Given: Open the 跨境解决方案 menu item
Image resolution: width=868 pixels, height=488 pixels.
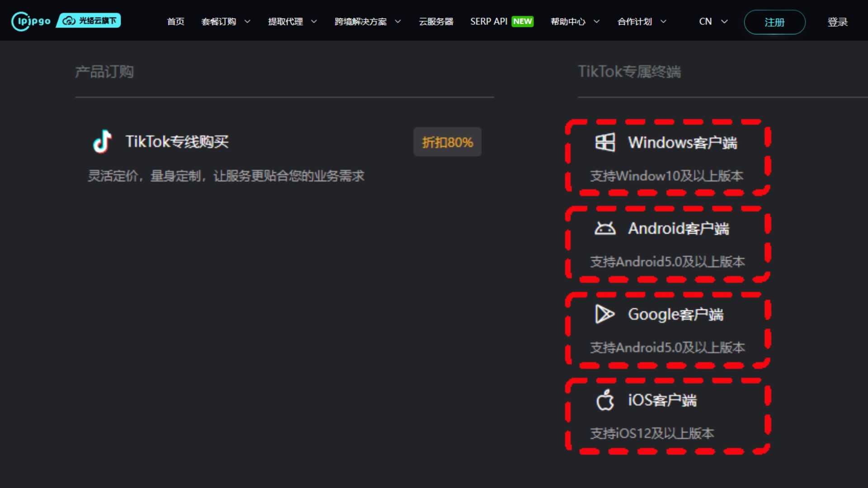Looking at the screenshot, I should [360, 21].
